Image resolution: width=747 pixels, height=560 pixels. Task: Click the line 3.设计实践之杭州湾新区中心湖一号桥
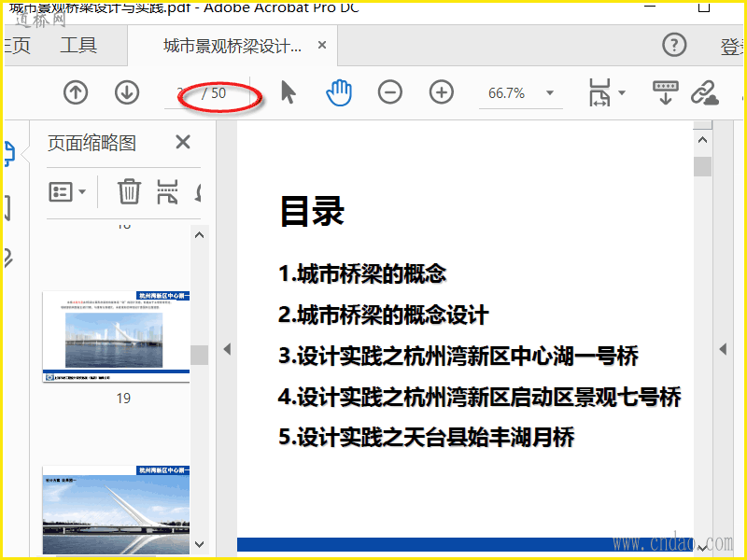pyautogui.click(x=458, y=356)
